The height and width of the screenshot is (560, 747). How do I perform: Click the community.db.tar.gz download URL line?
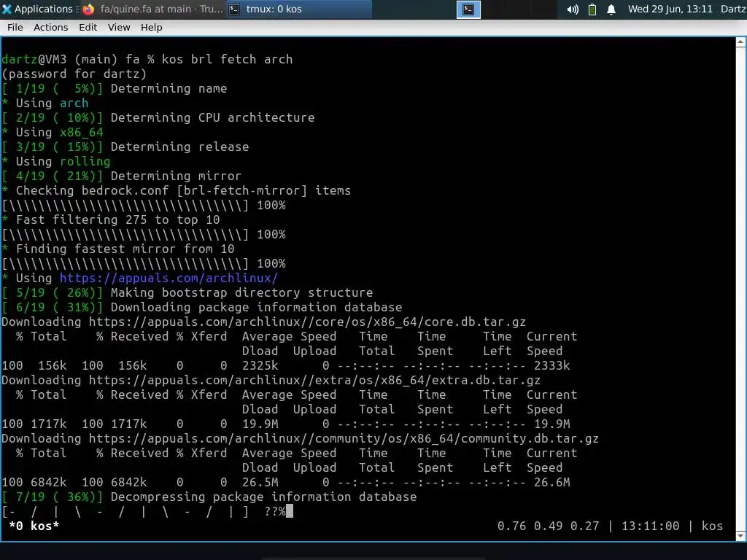(300, 438)
